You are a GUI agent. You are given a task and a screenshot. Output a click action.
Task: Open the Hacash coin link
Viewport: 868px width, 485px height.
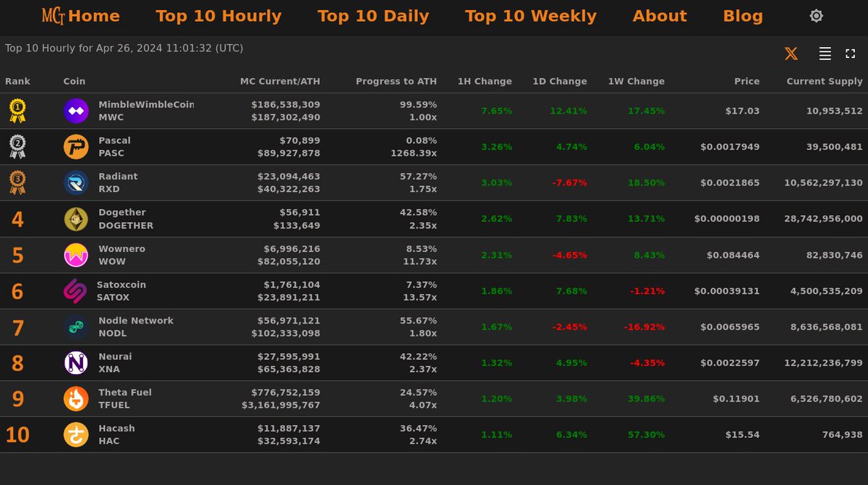point(117,429)
